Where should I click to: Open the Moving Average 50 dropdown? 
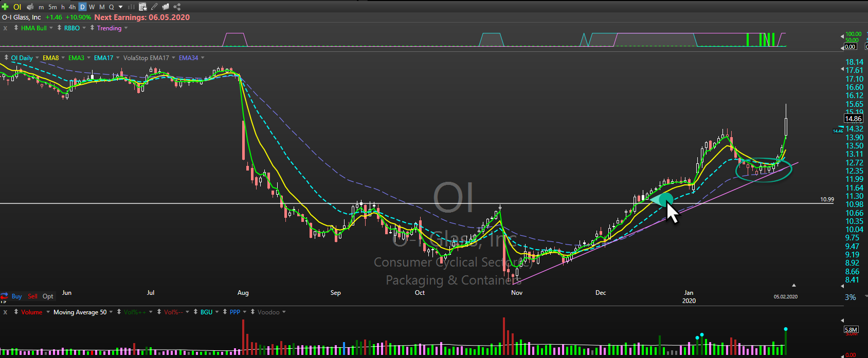coord(112,312)
